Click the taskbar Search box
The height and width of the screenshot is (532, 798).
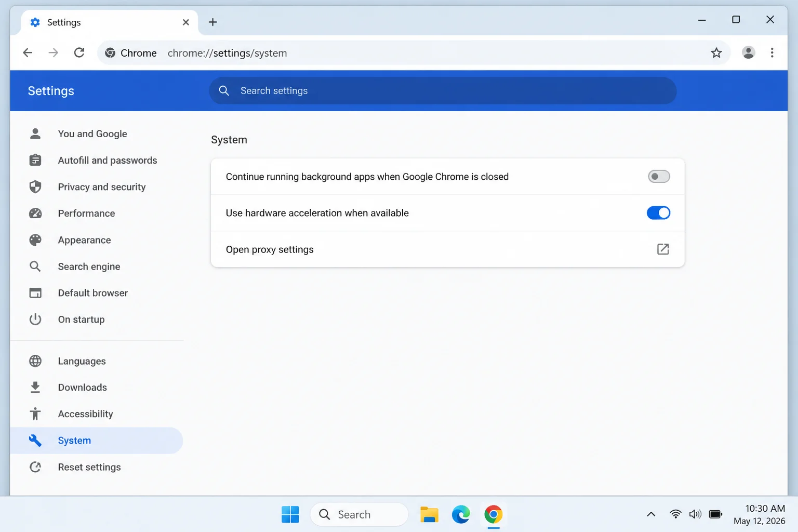coord(359,514)
